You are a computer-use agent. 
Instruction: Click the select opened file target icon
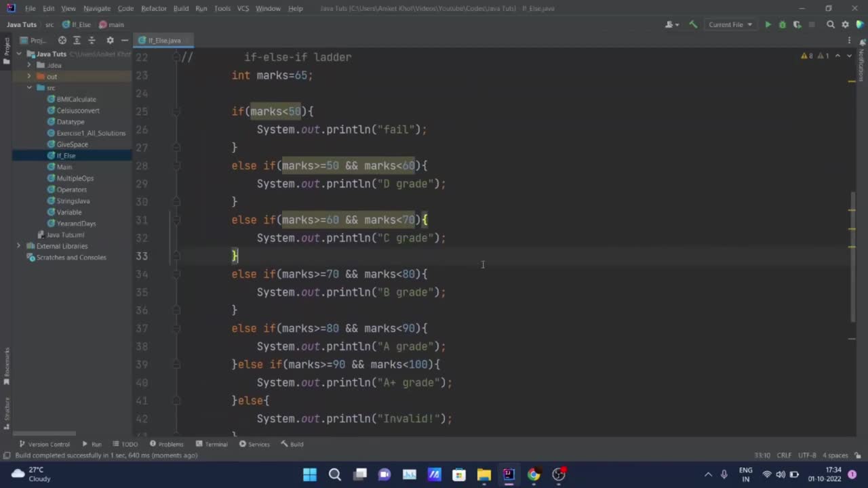[62, 40]
